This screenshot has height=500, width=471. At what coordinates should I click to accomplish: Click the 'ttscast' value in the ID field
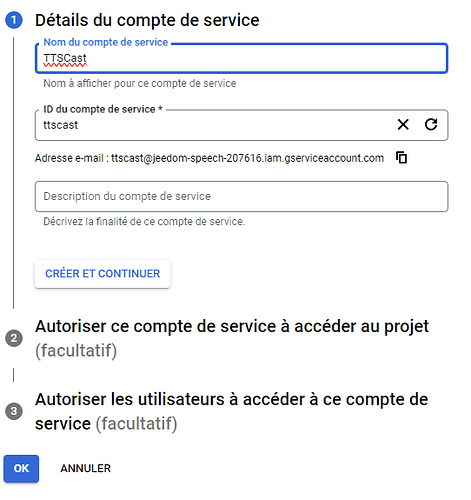[61, 125]
